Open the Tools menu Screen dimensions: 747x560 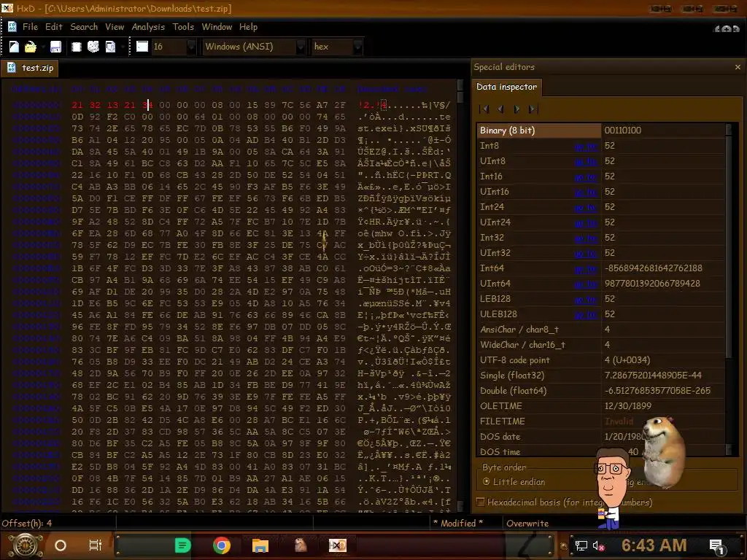183,27
